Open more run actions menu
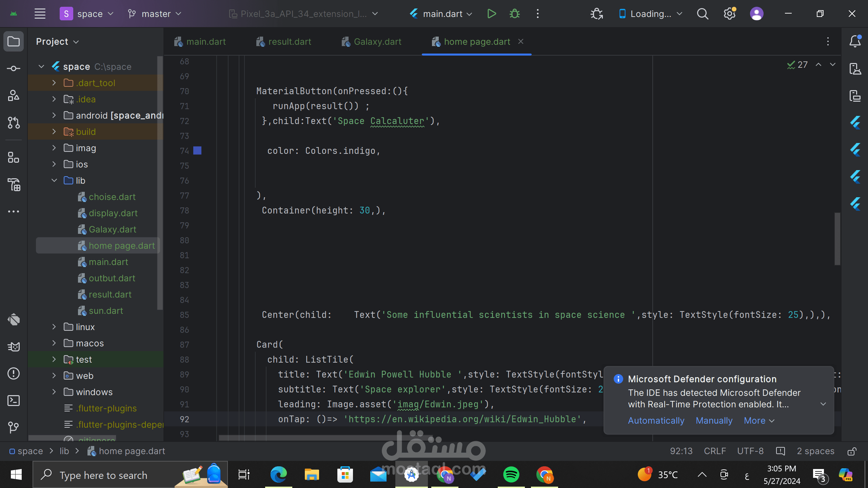868x488 pixels. 538,14
